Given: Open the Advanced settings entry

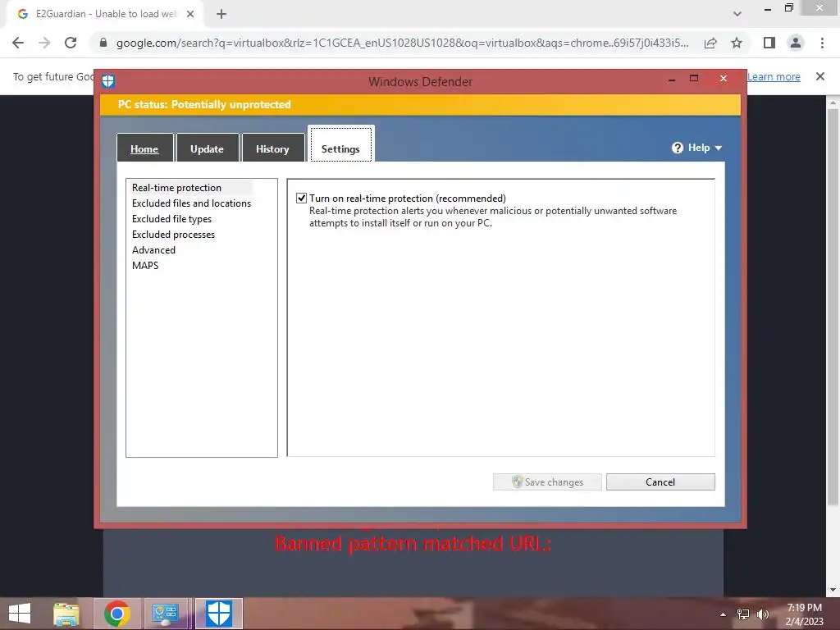Looking at the screenshot, I should tap(153, 249).
